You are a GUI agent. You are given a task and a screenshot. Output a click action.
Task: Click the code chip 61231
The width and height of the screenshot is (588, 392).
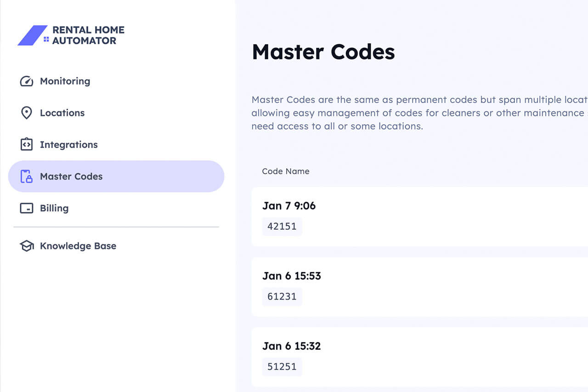(x=282, y=296)
